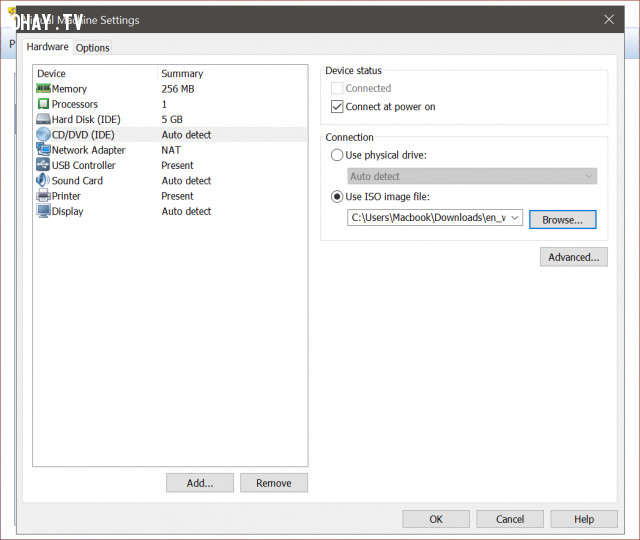Select the Display monitor icon
Image resolution: width=640 pixels, height=540 pixels.
click(43, 211)
